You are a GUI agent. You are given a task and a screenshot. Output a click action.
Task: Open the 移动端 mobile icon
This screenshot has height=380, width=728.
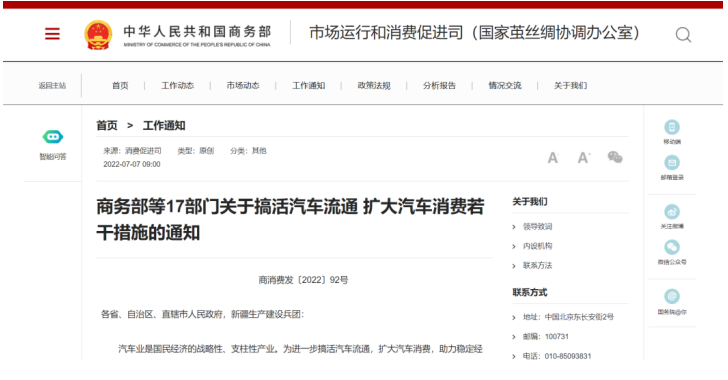tap(672, 127)
